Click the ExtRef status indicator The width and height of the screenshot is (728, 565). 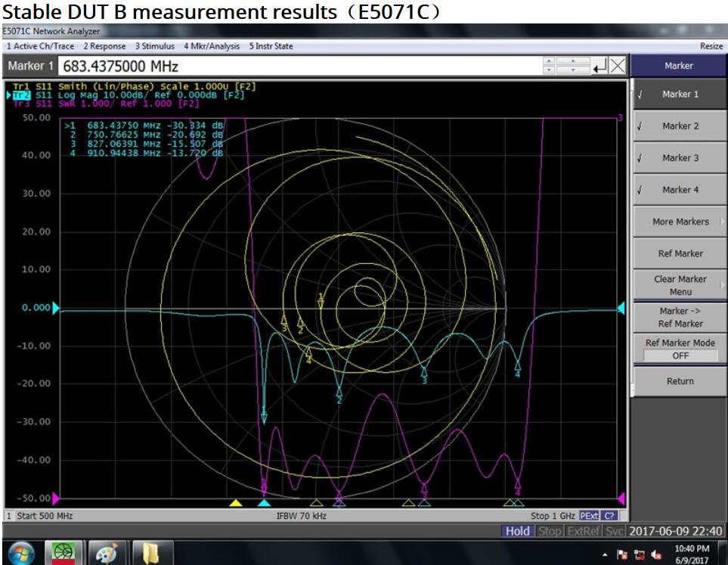pos(584,531)
